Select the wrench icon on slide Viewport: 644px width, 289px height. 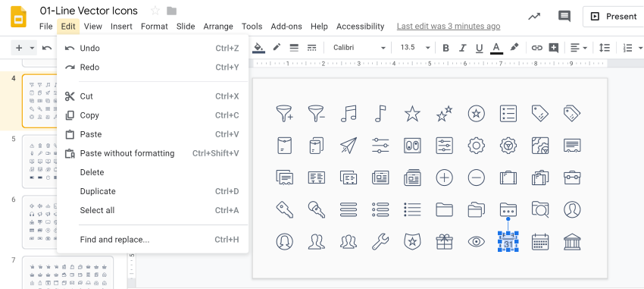(x=380, y=242)
